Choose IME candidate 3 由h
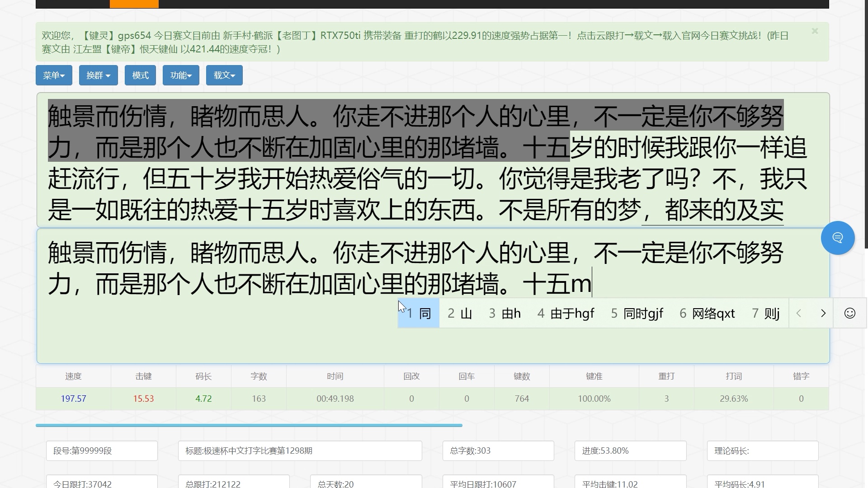Image resolution: width=868 pixels, height=488 pixels. [505, 313]
